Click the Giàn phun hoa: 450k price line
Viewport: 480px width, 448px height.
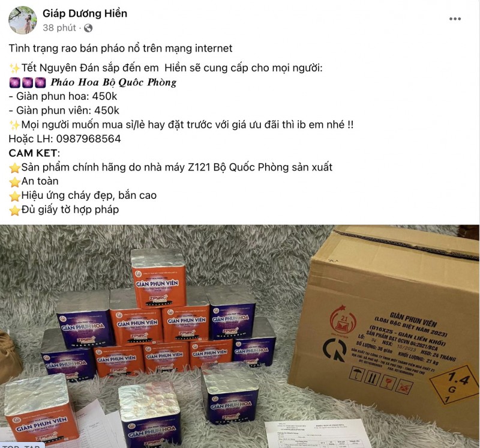(x=63, y=97)
